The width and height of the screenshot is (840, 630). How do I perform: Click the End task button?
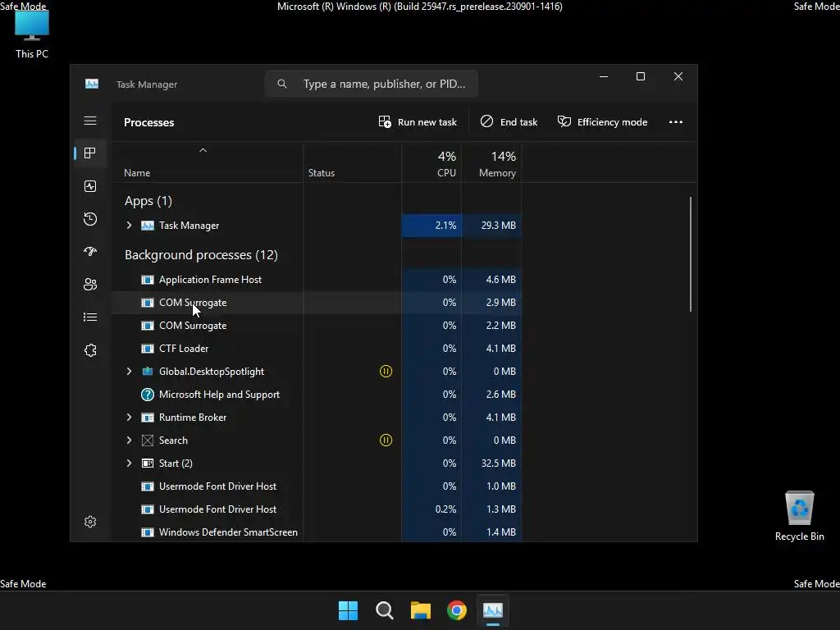point(509,122)
